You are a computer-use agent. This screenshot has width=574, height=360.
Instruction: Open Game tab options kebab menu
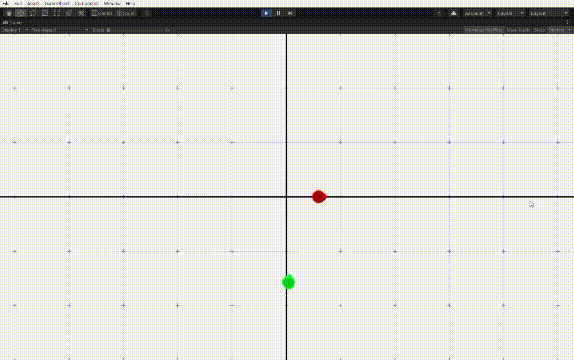click(x=568, y=23)
